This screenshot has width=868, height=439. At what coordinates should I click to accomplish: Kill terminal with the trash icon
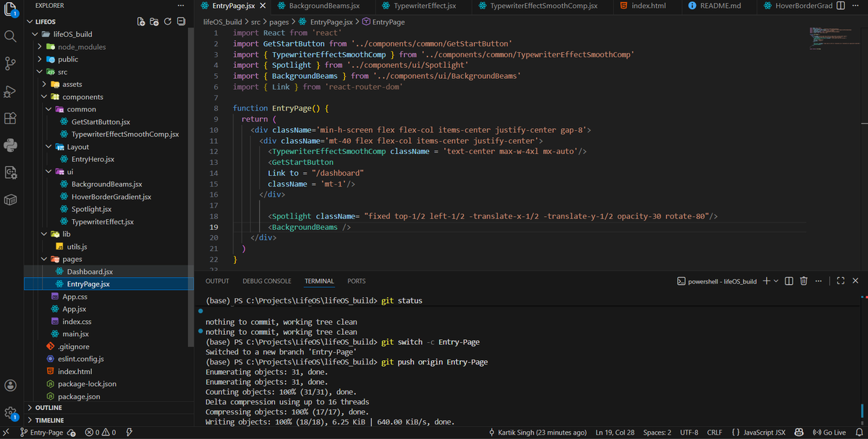[804, 281]
